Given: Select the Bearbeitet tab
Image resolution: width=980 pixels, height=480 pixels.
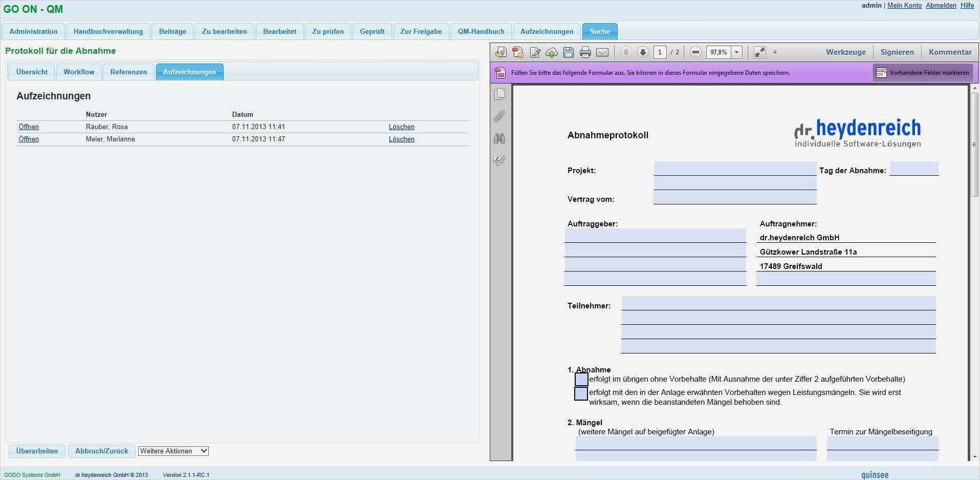Looking at the screenshot, I should coord(279,31).
